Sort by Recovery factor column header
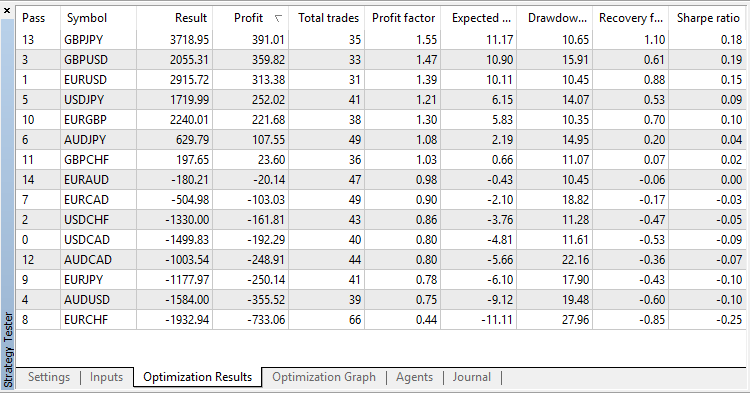Image resolution: width=750 pixels, height=394 pixels. (631, 18)
